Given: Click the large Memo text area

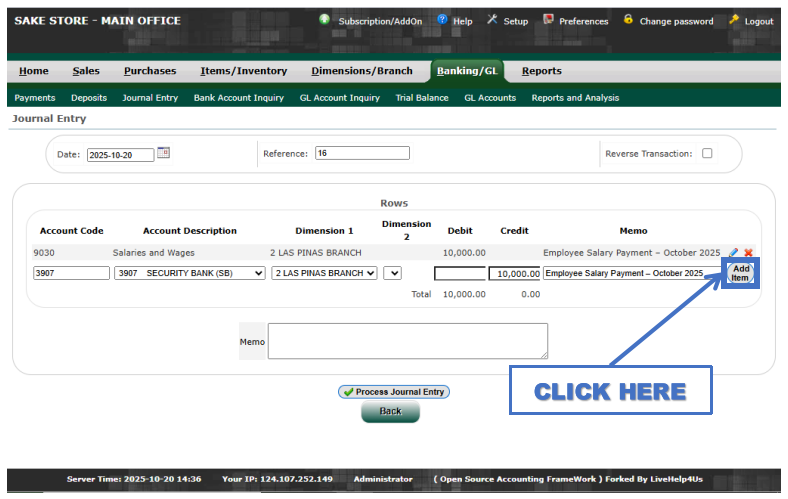Looking at the screenshot, I should point(407,341).
